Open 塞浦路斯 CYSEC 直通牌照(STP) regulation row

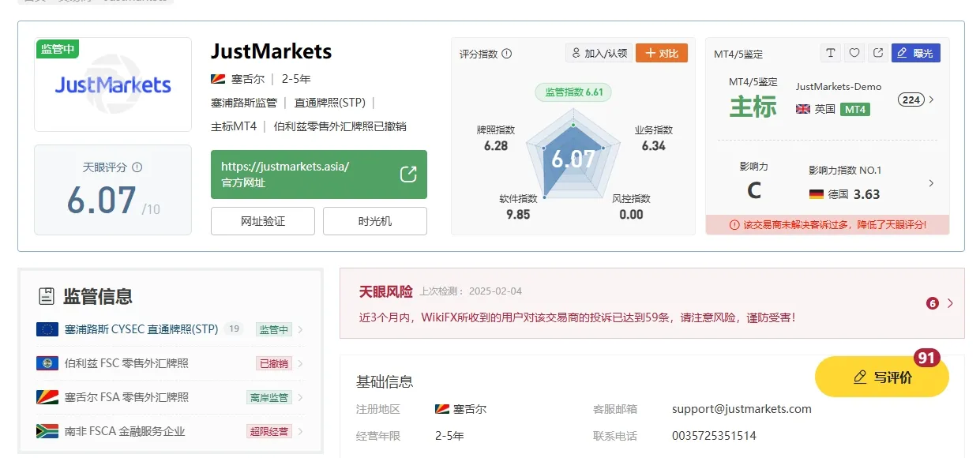[x=170, y=329]
